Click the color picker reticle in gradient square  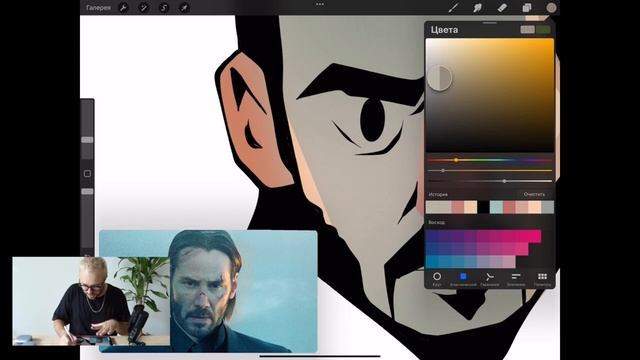pyautogui.click(x=439, y=78)
